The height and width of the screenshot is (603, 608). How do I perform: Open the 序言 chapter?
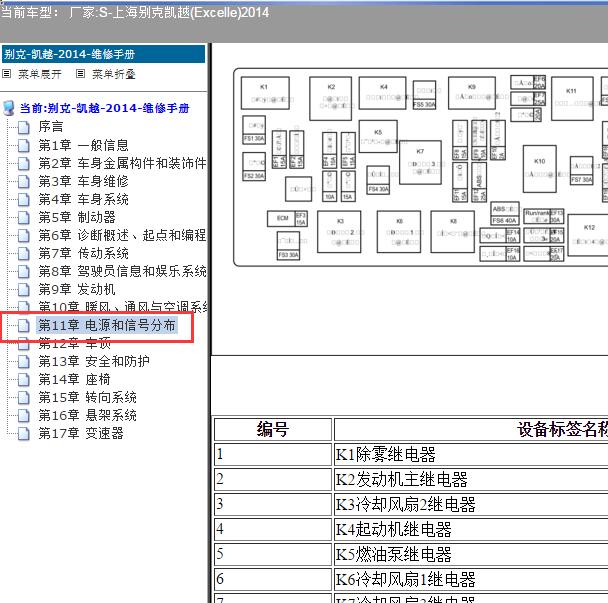[x=50, y=127]
